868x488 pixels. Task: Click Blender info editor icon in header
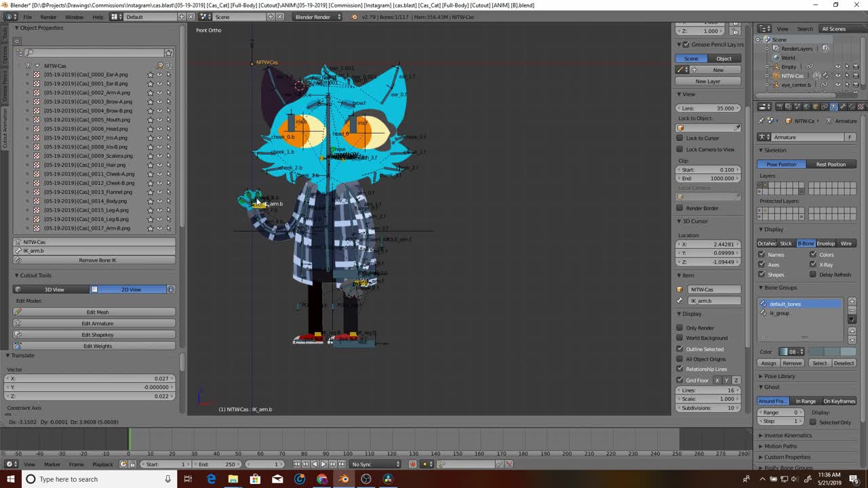(11, 16)
